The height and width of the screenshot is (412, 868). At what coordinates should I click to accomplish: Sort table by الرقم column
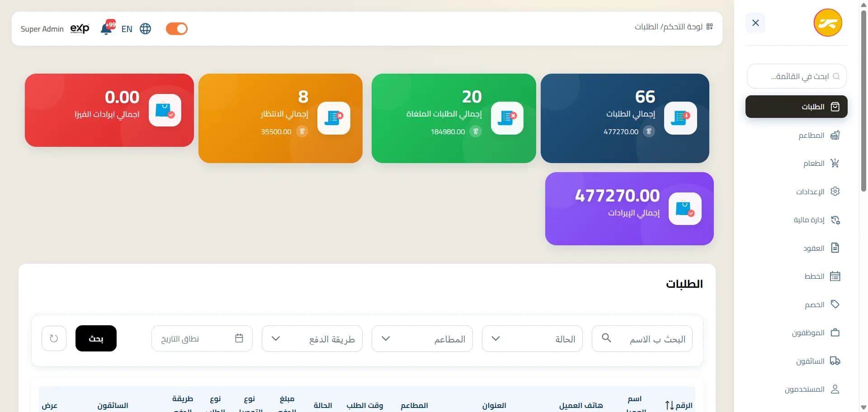pos(679,405)
